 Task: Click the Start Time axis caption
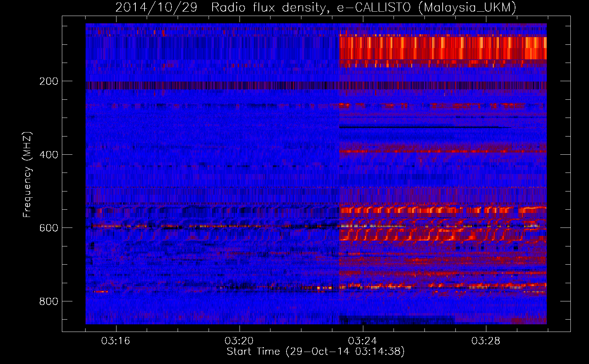(316, 352)
